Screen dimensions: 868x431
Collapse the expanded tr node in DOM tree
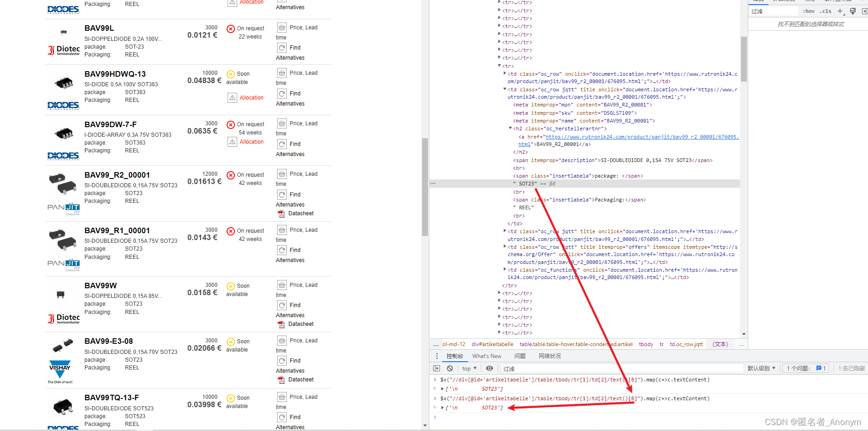coord(500,66)
